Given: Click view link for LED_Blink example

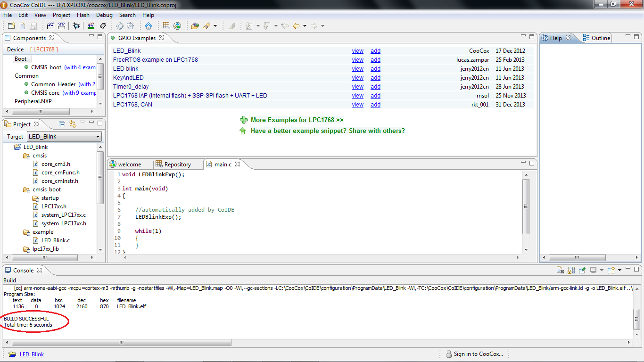Looking at the screenshot, I should pyautogui.click(x=358, y=51).
